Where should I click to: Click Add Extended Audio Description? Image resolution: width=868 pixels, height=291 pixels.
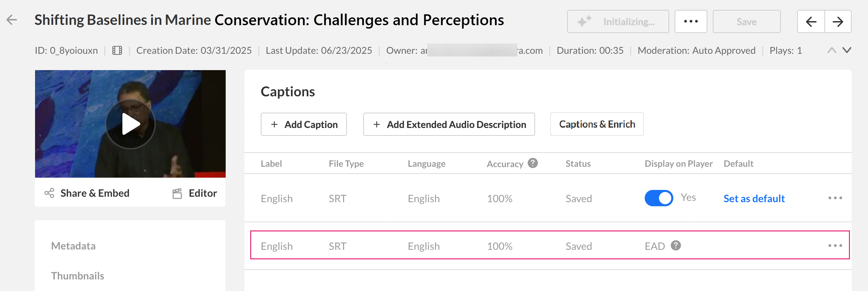tap(449, 124)
